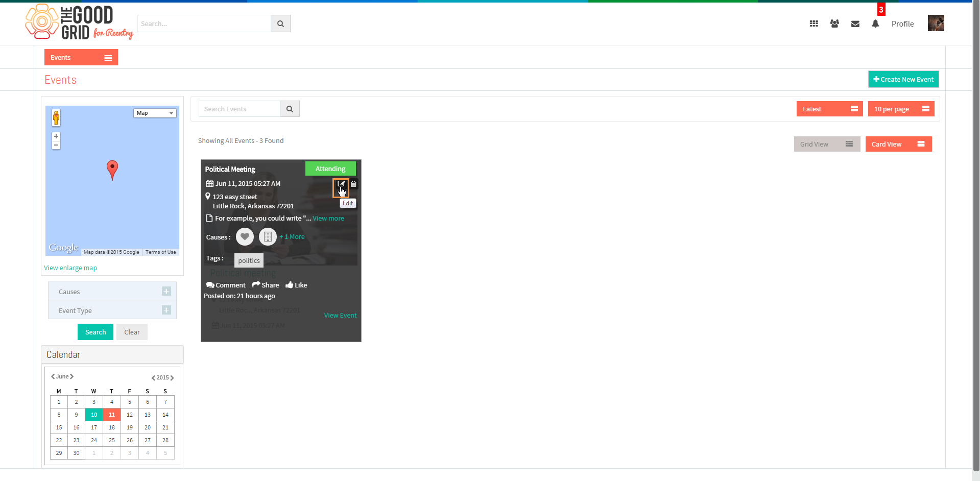980x481 pixels.
Task: Open the apps grid icon in header
Action: (814, 23)
